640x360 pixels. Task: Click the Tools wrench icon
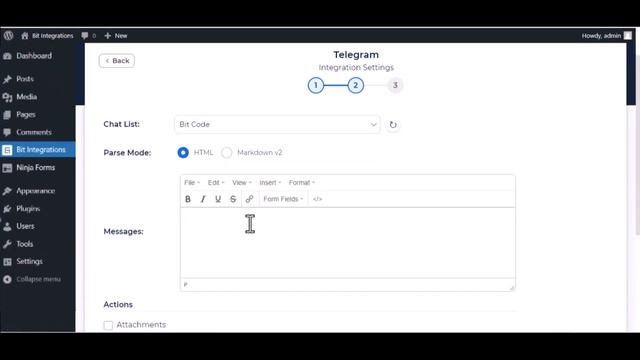[7, 244]
